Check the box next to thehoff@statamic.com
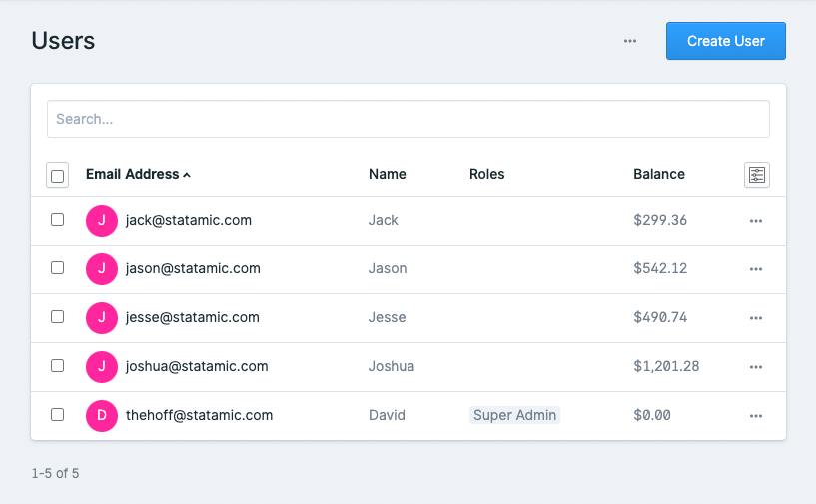The height and width of the screenshot is (504, 816). click(58, 415)
